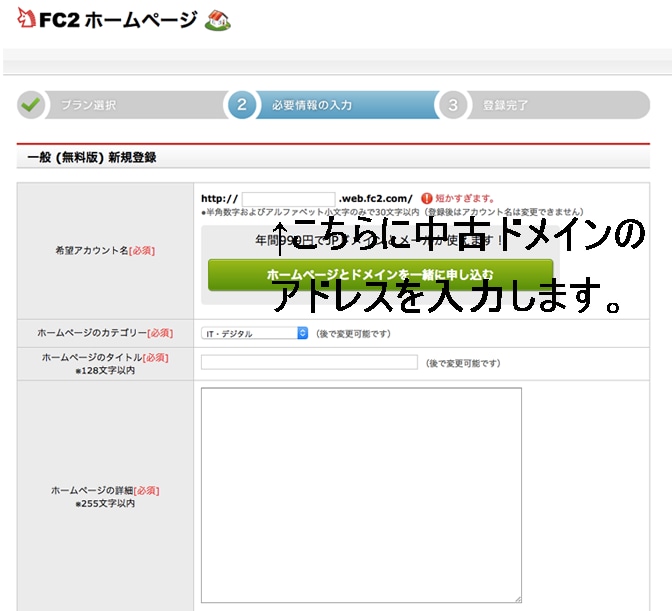Click the homepage title input field

(309, 362)
